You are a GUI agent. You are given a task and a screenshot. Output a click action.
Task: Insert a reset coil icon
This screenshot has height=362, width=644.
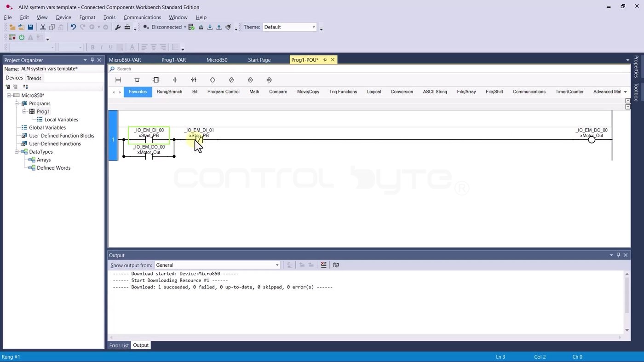point(269,80)
